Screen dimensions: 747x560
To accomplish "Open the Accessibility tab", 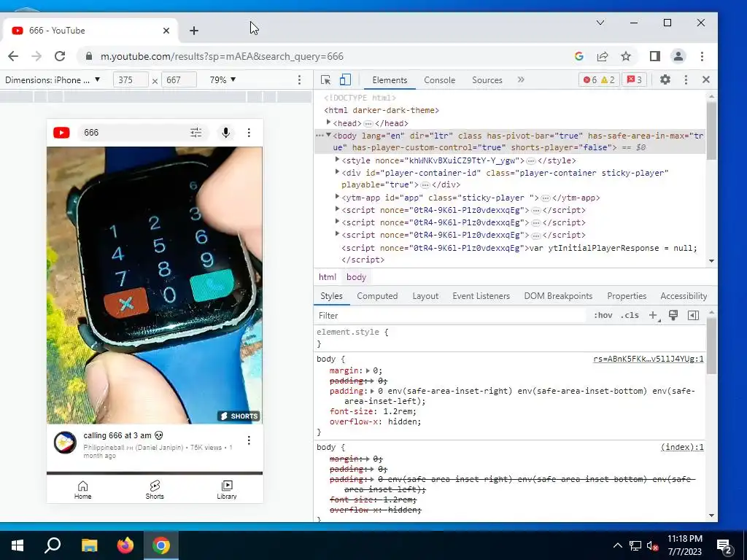I will tap(683, 296).
